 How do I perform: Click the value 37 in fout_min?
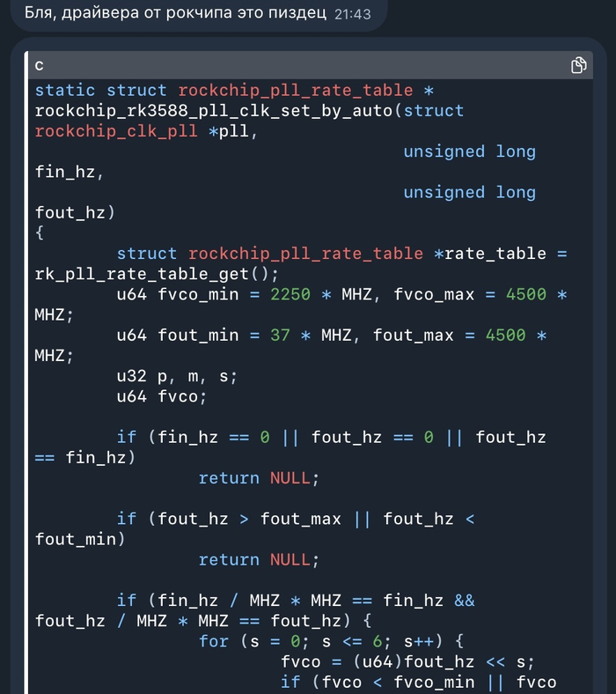279,335
